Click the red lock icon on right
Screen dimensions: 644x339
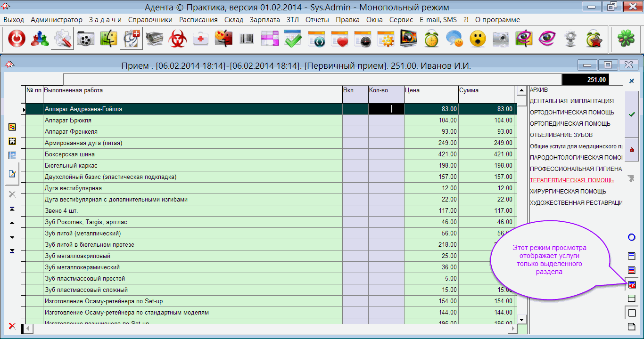click(632, 150)
